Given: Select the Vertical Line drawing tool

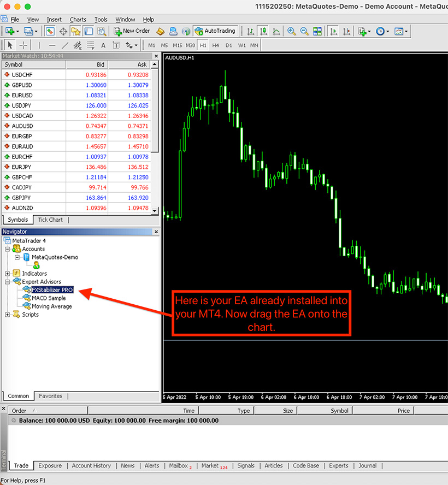Looking at the screenshot, I should pyautogui.click(x=39, y=45).
